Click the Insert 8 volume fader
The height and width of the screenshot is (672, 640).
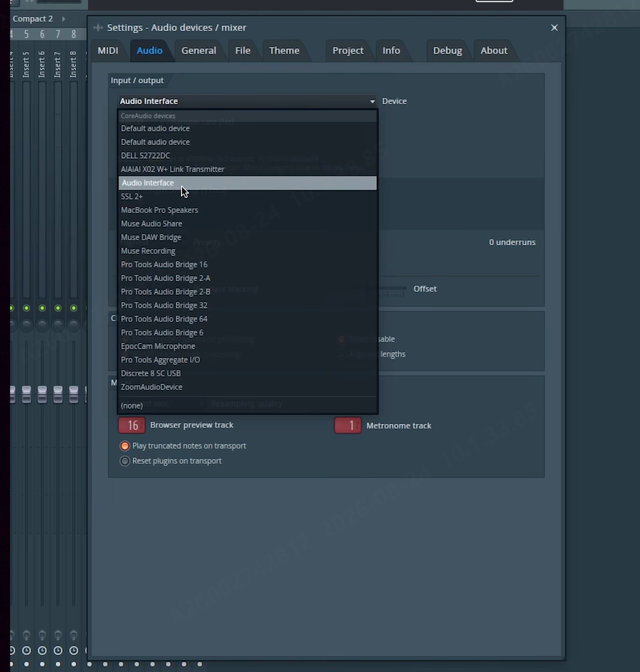74,394
